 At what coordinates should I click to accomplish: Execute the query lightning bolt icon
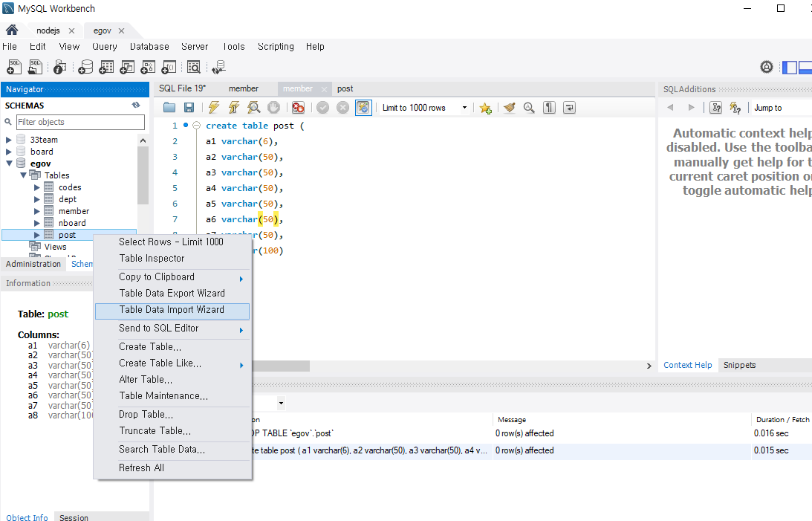pyautogui.click(x=213, y=108)
